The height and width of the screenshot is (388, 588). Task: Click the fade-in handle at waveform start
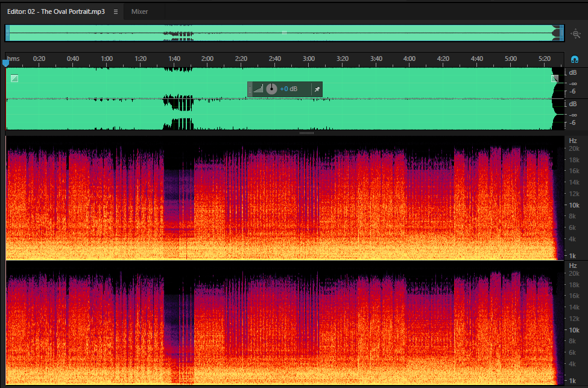pyautogui.click(x=14, y=78)
